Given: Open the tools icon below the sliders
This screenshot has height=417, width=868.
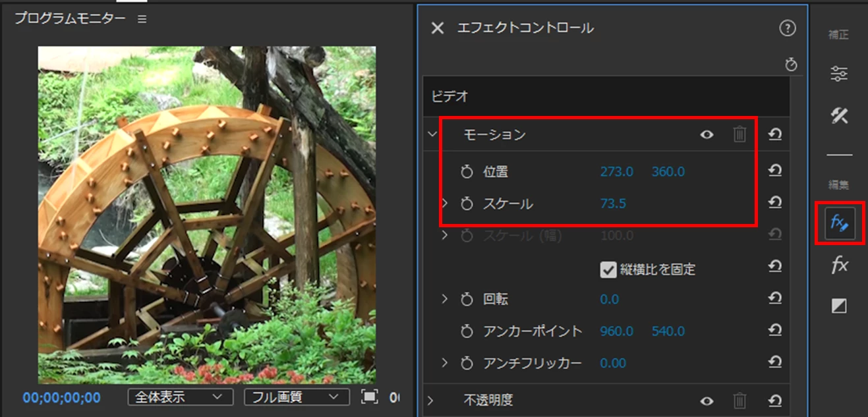Looking at the screenshot, I should tap(839, 116).
